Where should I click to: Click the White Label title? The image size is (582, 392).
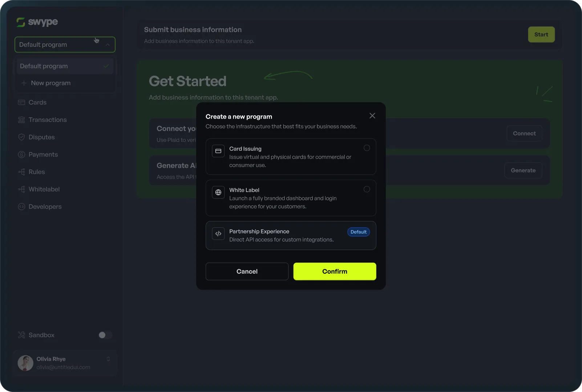pos(244,190)
